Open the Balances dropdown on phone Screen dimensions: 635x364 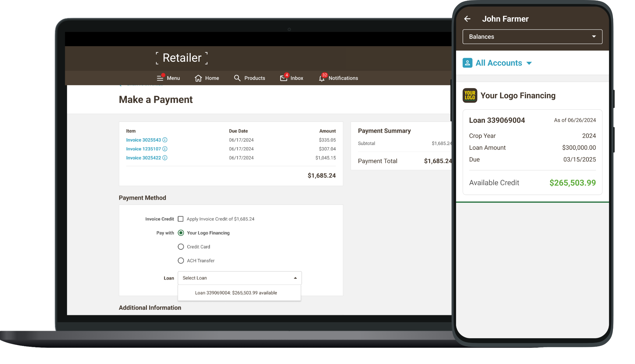tap(532, 37)
